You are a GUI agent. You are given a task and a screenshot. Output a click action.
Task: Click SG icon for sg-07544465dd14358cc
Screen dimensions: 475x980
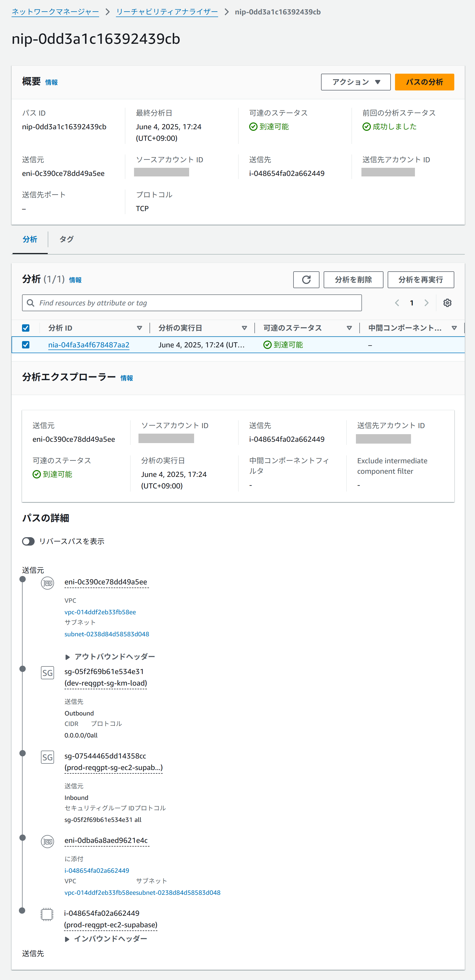click(47, 757)
